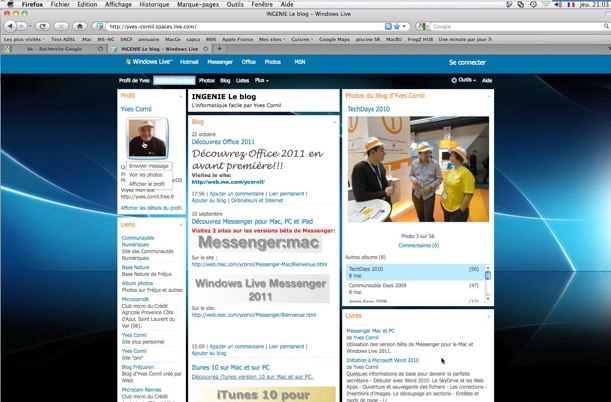
Task: Click the Stop loading button
Action: tap(61, 26)
